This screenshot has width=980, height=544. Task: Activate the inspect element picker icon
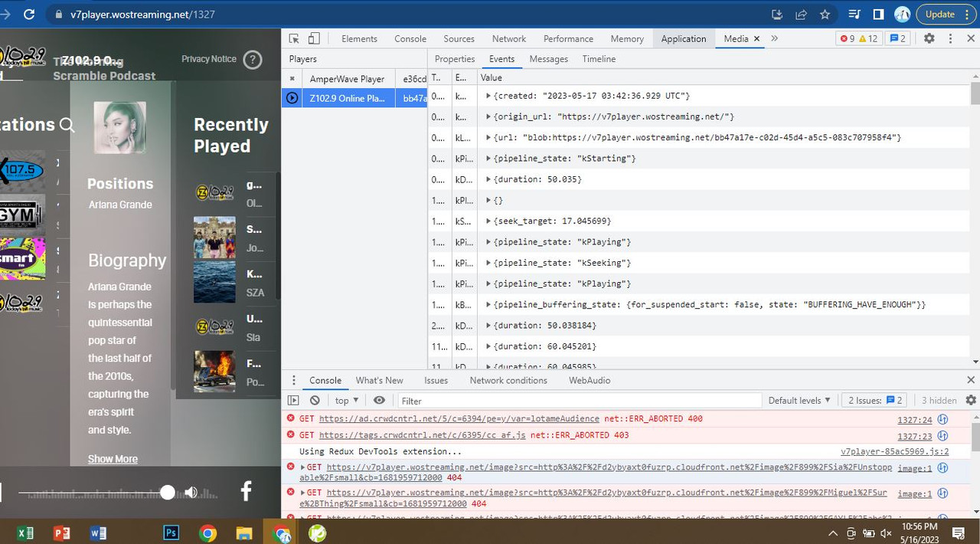[x=294, y=38]
